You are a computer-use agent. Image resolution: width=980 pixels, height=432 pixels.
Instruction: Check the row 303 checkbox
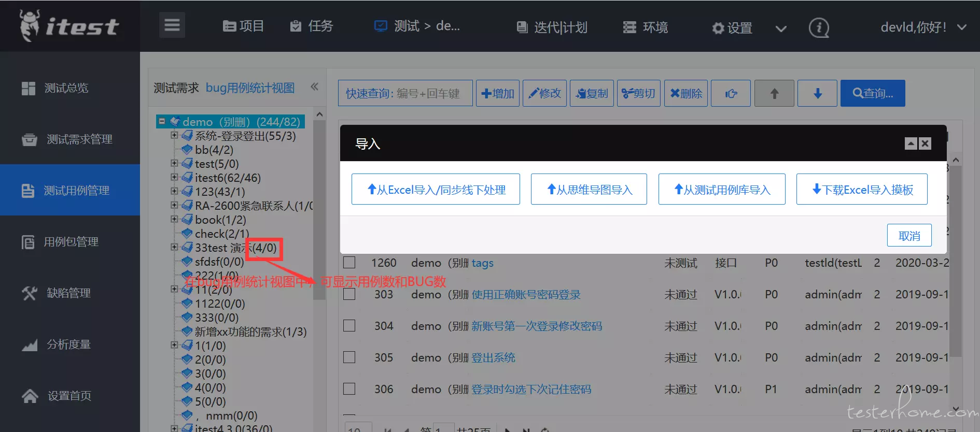point(349,294)
